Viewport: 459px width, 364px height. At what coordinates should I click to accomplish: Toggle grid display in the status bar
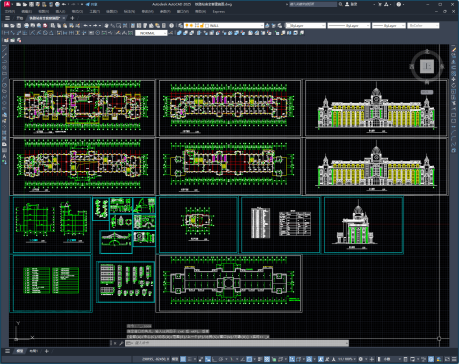[x=183, y=359]
